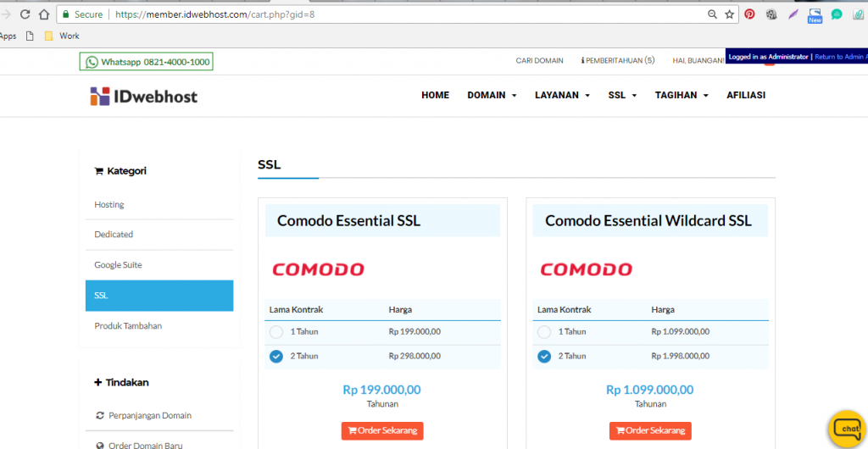Viewport: 868px width, 449px height.
Task: Expand the TAGIHAN dropdown menu
Action: click(x=682, y=95)
